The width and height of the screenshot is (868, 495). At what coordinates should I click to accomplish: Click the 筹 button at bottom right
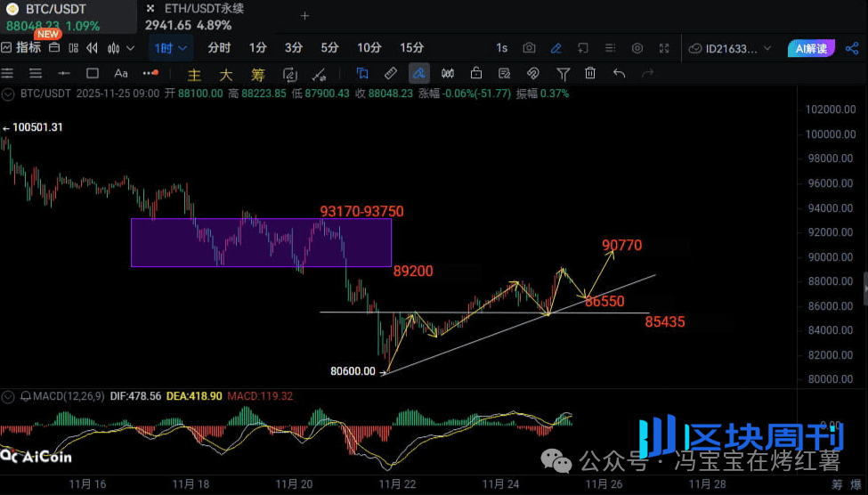pyautogui.click(x=837, y=484)
